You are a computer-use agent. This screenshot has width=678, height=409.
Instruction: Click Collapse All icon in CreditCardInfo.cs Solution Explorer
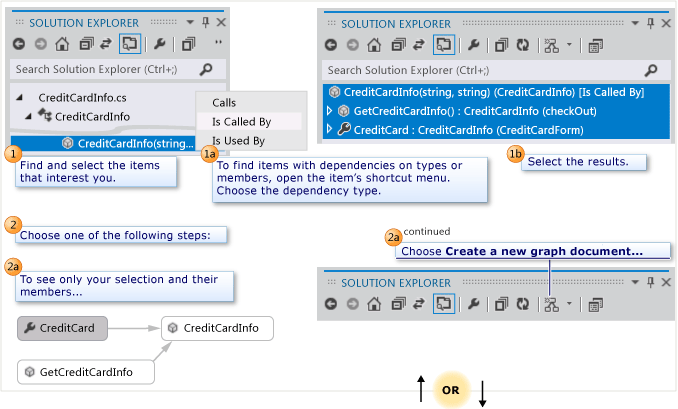pyautogui.click(x=86, y=44)
